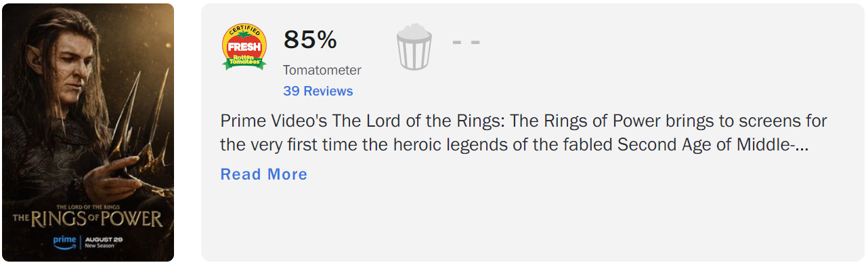The width and height of the screenshot is (868, 265).
Task: Click The Rings of Power title on poster
Action: tap(89, 219)
